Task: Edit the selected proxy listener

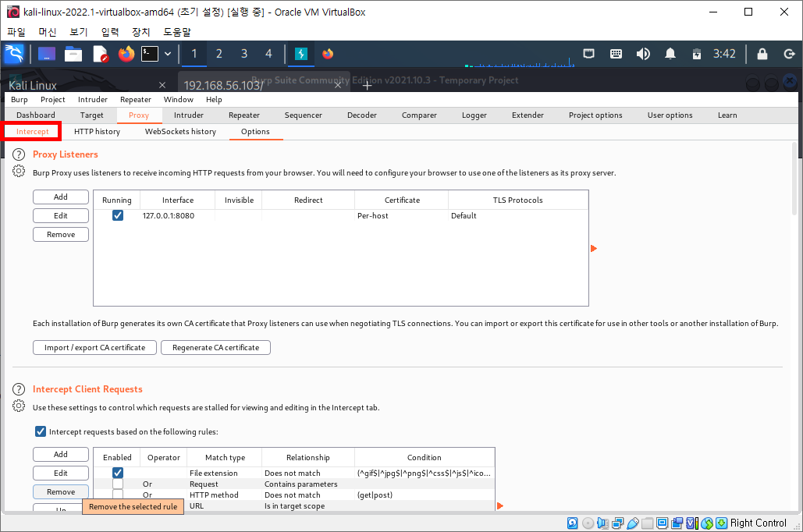Action: (x=61, y=215)
